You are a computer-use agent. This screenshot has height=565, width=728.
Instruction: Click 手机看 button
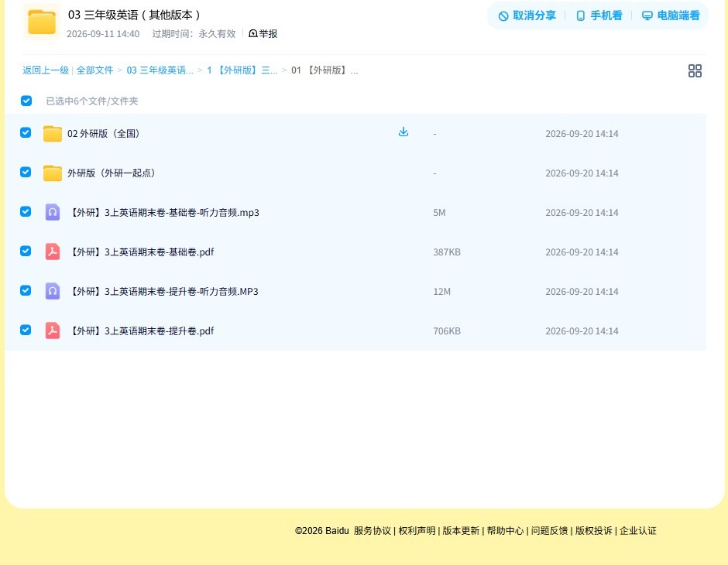[x=599, y=15]
